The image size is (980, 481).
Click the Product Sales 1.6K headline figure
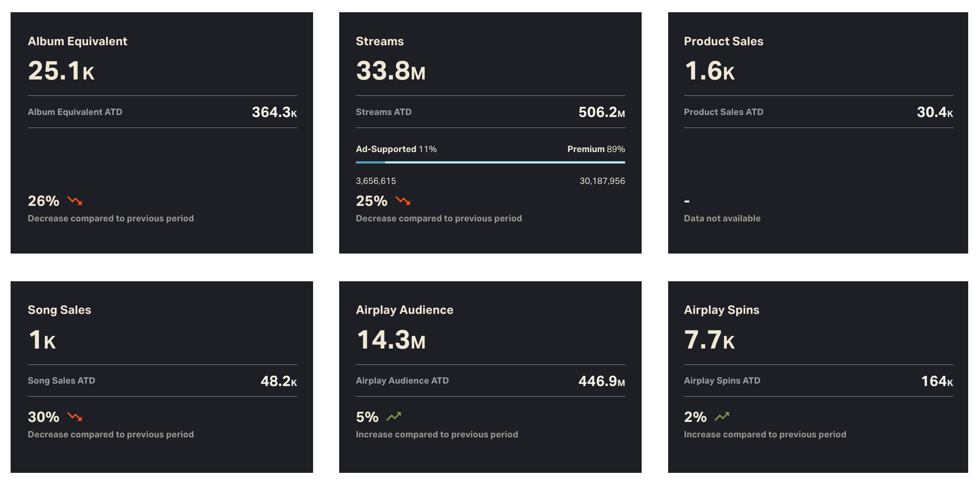coord(709,71)
